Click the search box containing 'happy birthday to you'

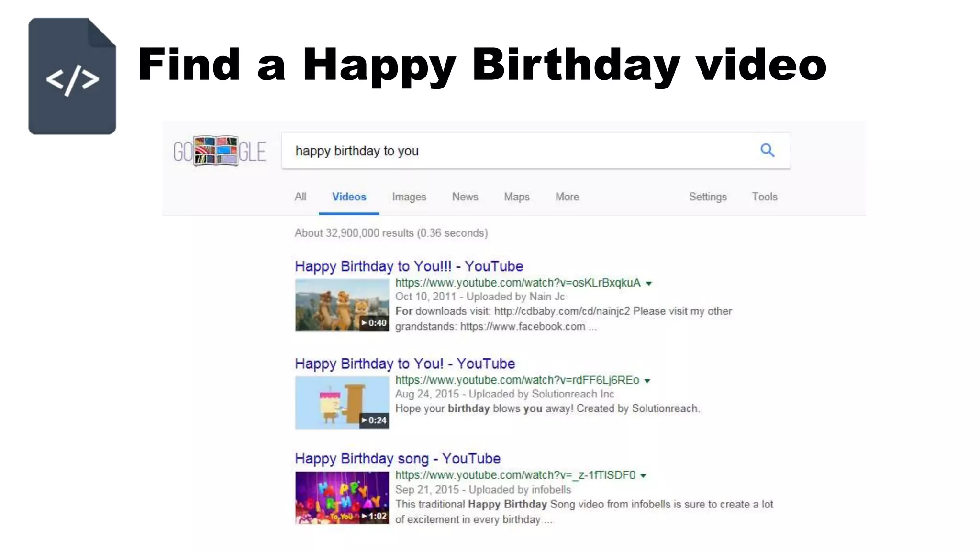click(x=536, y=151)
